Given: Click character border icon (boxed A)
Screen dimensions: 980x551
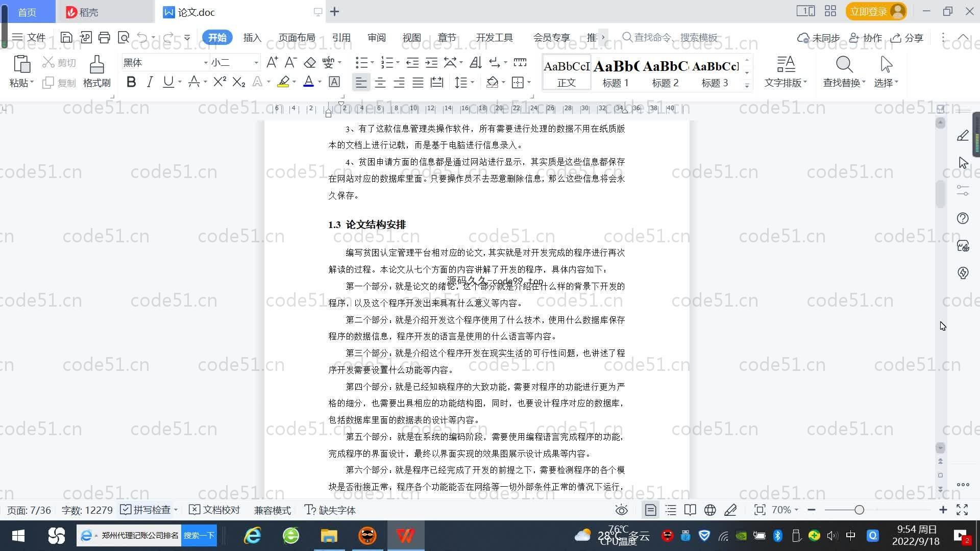Looking at the screenshot, I should [x=334, y=82].
